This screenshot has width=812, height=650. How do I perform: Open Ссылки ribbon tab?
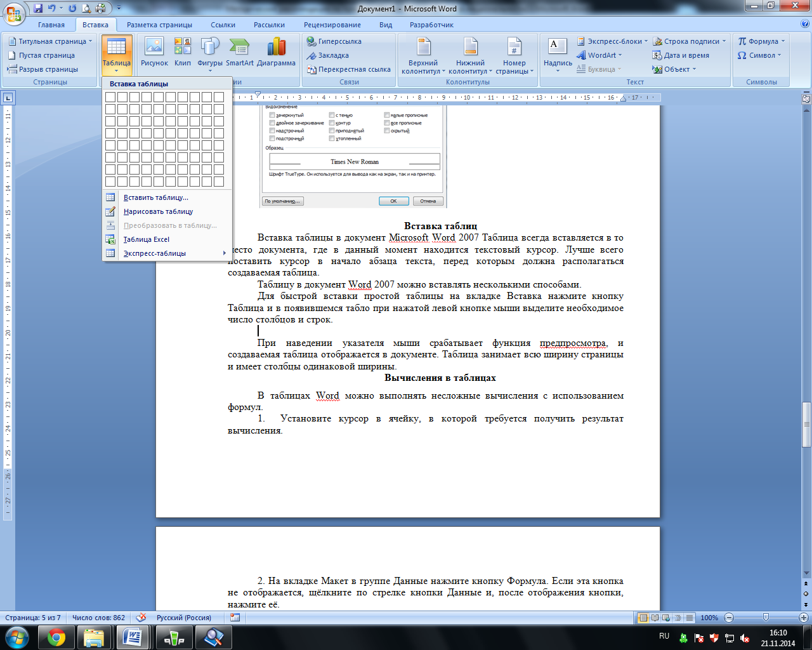point(223,25)
